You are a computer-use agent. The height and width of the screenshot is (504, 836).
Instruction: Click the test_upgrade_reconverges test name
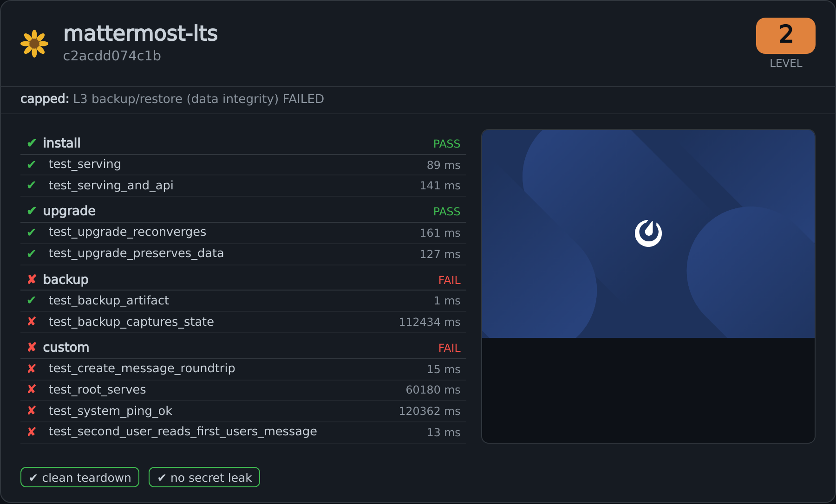coord(127,232)
